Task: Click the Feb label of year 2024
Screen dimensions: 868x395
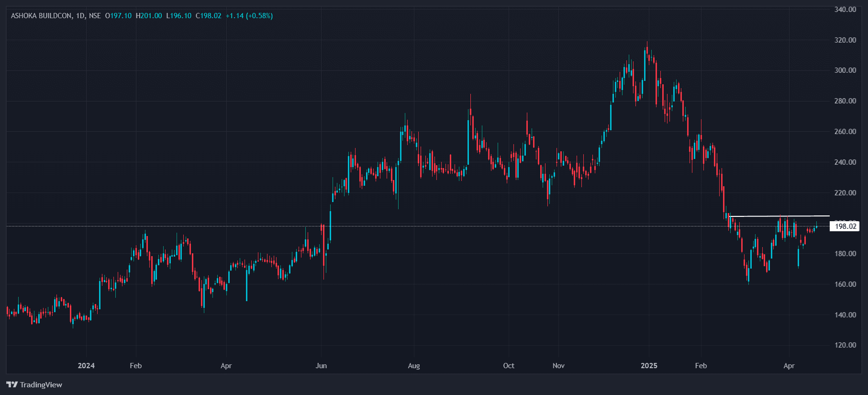Action: (x=136, y=366)
